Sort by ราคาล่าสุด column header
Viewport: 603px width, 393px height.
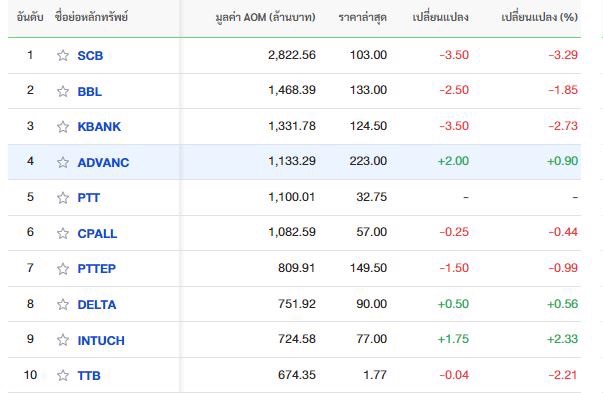[362, 17]
